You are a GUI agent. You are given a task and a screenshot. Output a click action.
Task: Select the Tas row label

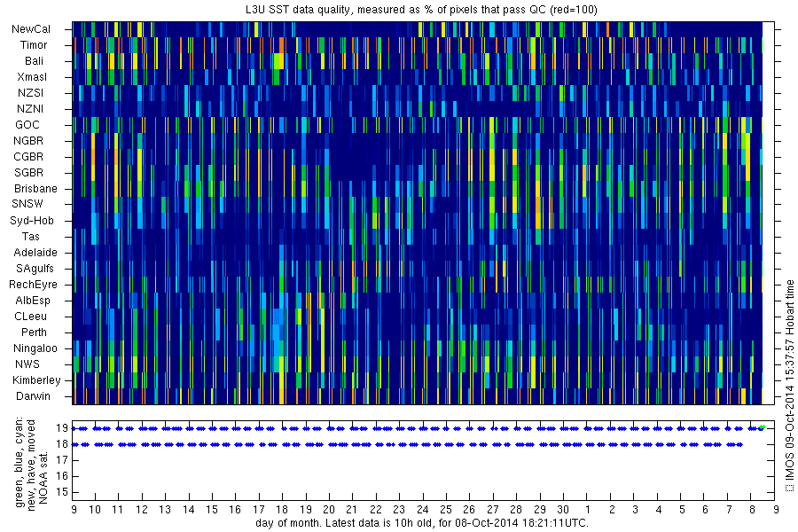tap(30, 236)
